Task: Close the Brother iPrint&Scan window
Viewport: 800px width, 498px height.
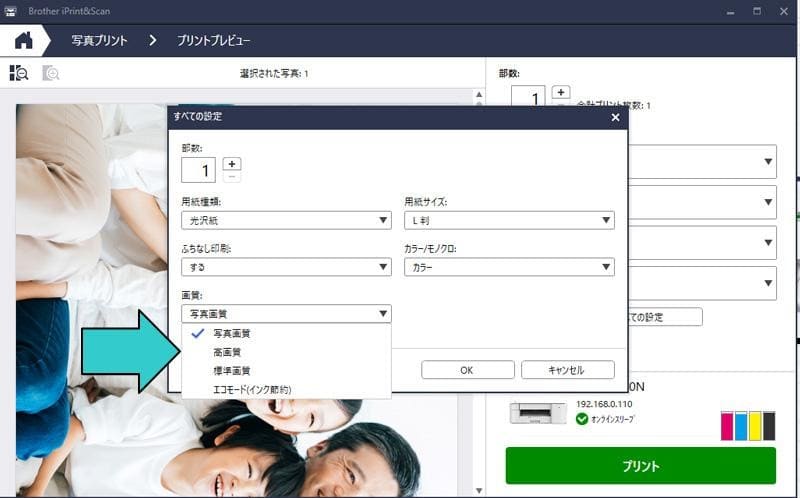Action: click(784, 11)
